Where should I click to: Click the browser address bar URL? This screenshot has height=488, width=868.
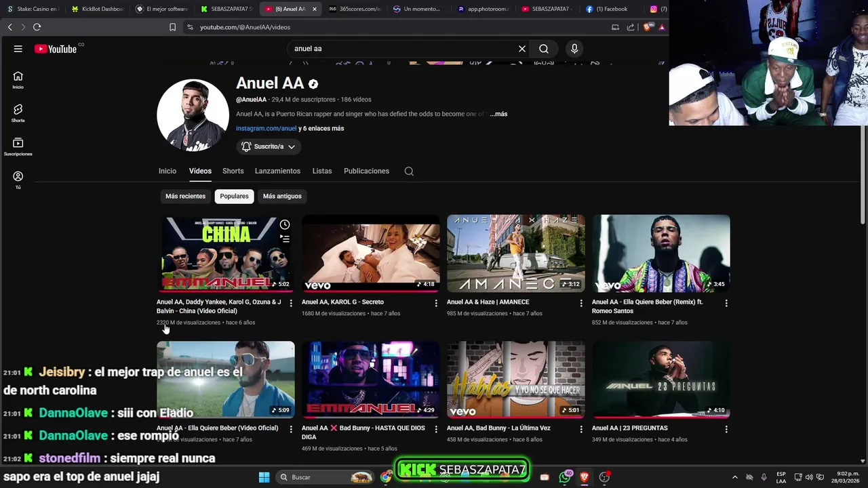[x=245, y=27]
